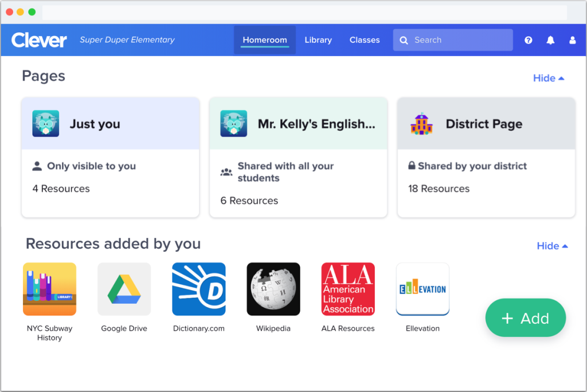This screenshot has width=587, height=392.
Task: Open the District Page card
Action: 486,157
